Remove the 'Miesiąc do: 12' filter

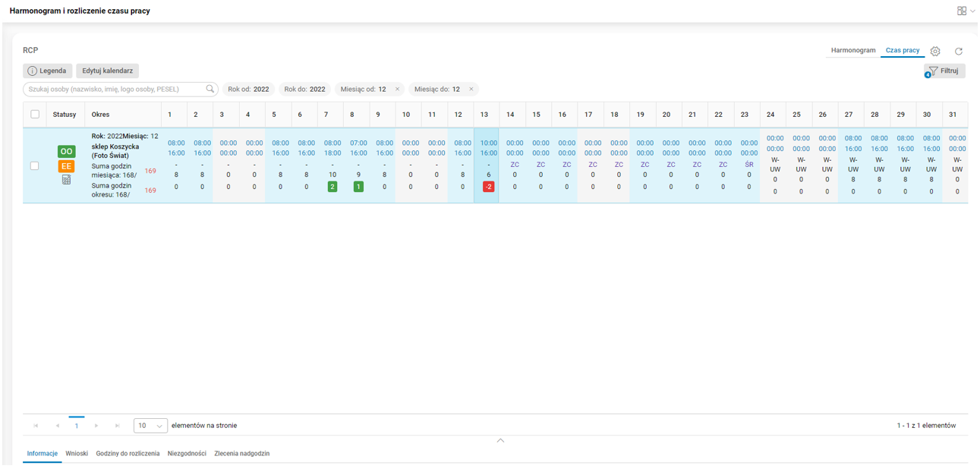471,90
